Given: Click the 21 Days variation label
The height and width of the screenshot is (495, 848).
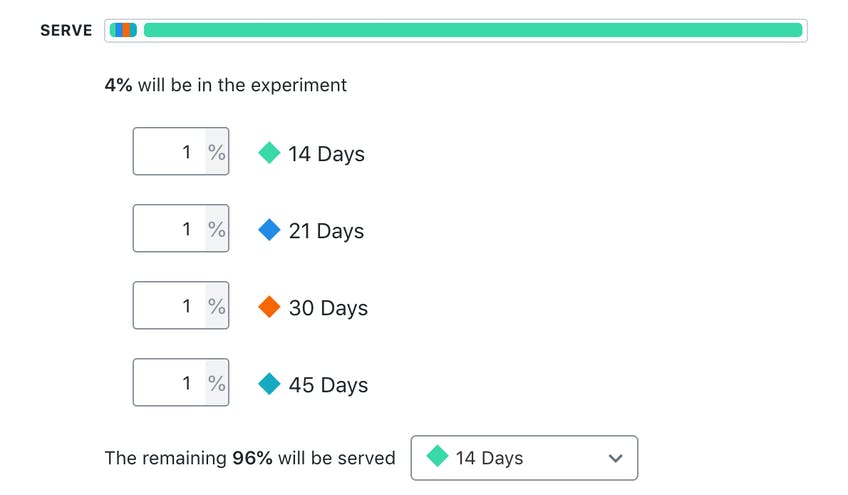Looking at the screenshot, I should click(x=326, y=231).
